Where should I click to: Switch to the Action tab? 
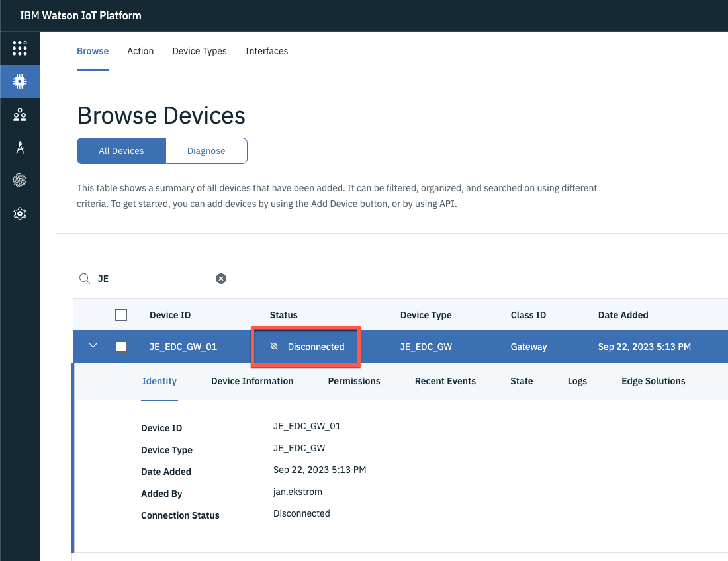click(140, 51)
